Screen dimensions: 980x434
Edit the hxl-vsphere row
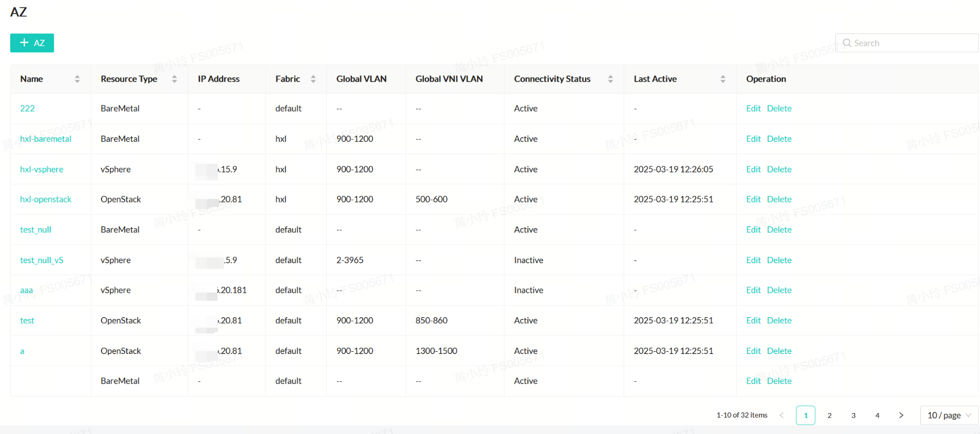(753, 170)
